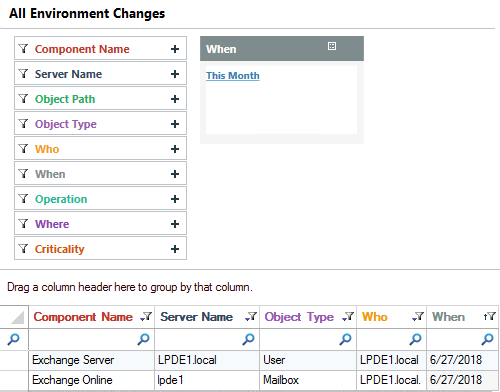Viewport: 500px width, 392px height.
Task: Click the funnel icon beside Criticality filter
Action: click(23, 249)
